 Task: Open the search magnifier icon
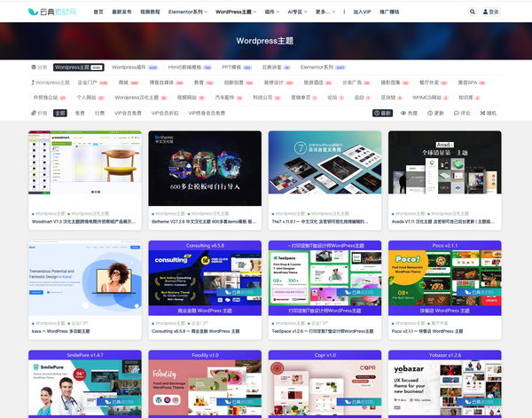pyautogui.click(x=473, y=12)
